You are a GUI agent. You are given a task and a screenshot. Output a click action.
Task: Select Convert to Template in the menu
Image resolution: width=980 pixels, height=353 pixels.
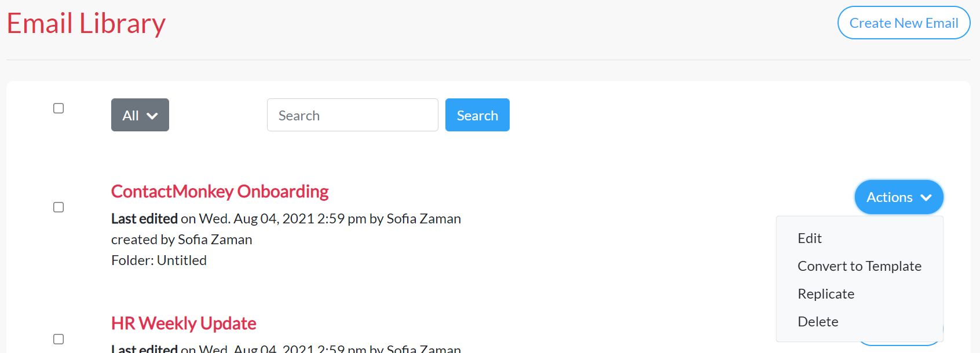860,266
